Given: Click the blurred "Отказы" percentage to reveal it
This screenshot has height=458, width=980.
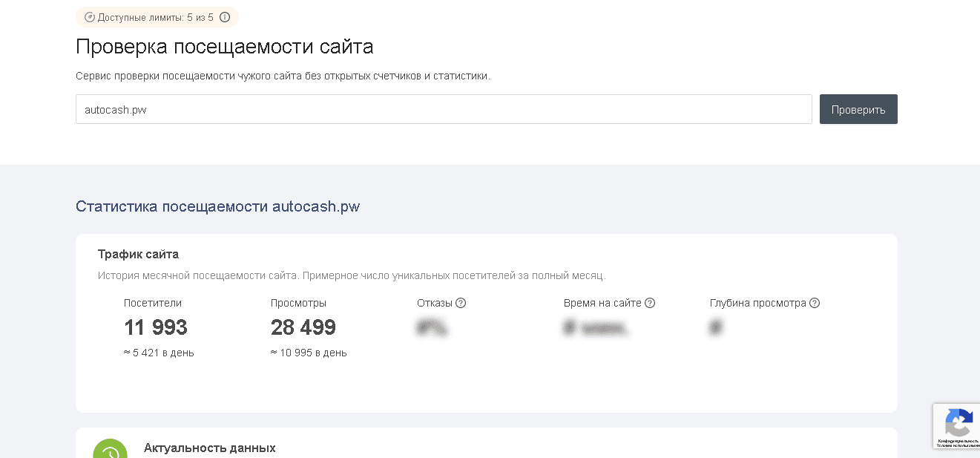Looking at the screenshot, I should tap(431, 327).
